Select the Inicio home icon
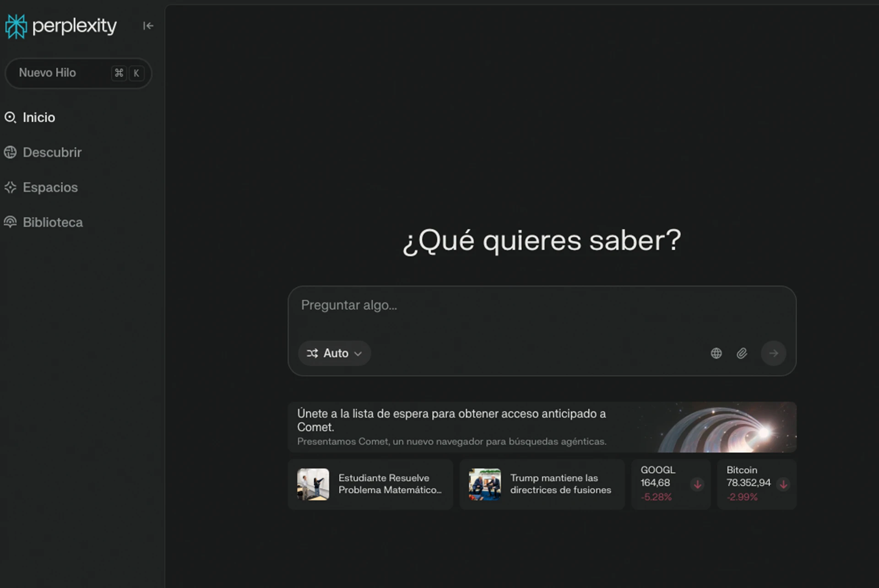The height and width of the screenshot is (588, 879). click(x=11, y=117)
